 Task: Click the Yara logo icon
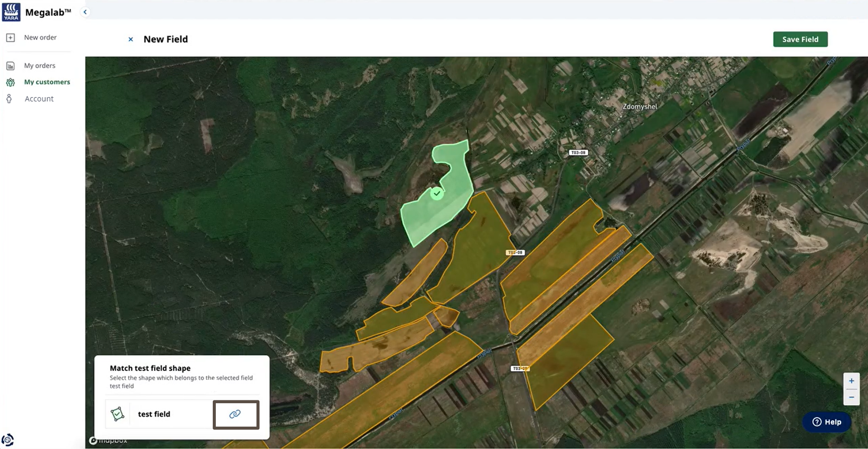pos(11,12)
